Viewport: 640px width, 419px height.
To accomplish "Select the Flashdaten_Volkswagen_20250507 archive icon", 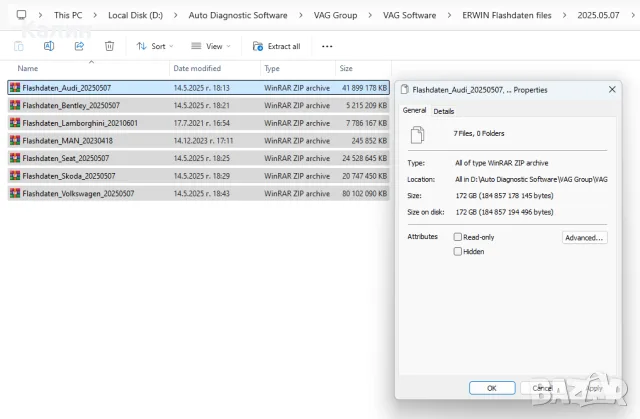I will coord(15,193).
